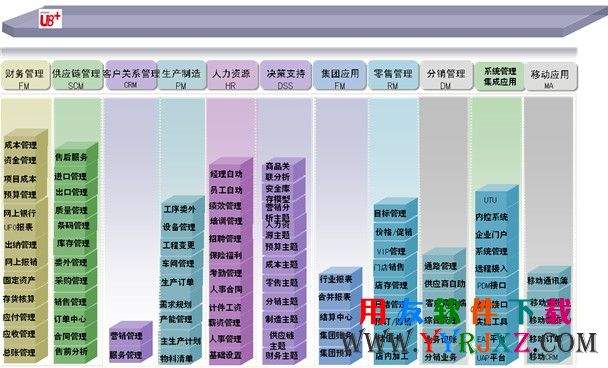Open the 商品关联分析 module block
The width and height of the screenshot is (608, 368).
click(278, 171)
